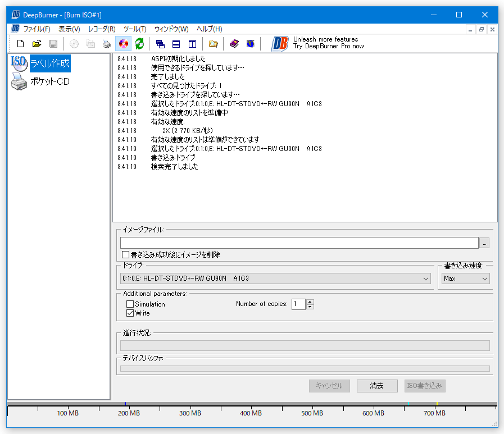
Task: Open the 表示(V) menu
Action: 70,29
